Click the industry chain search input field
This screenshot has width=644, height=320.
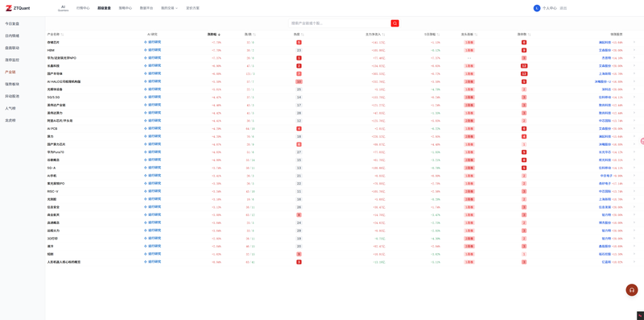point(340,23)
